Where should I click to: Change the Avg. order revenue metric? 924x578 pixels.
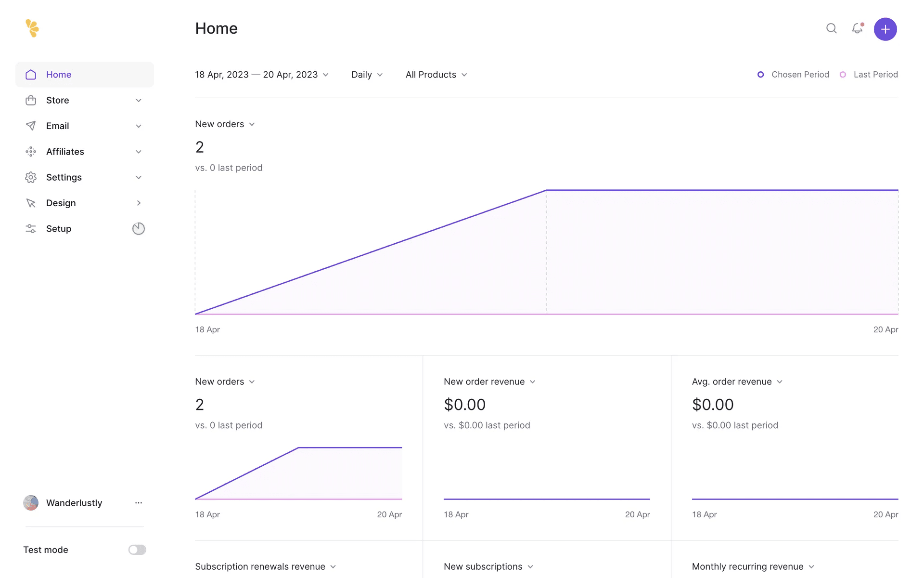pyautogui.click(x=737, y=381)
